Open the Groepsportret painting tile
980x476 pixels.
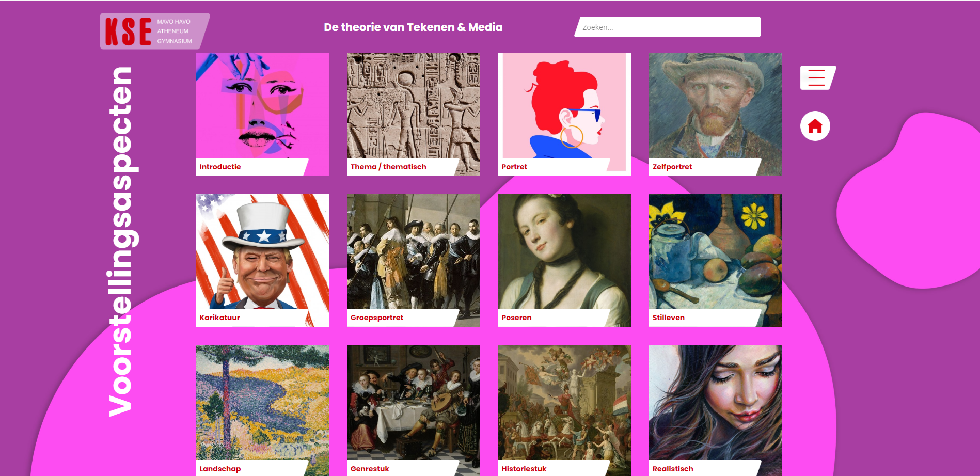(413, 260)
